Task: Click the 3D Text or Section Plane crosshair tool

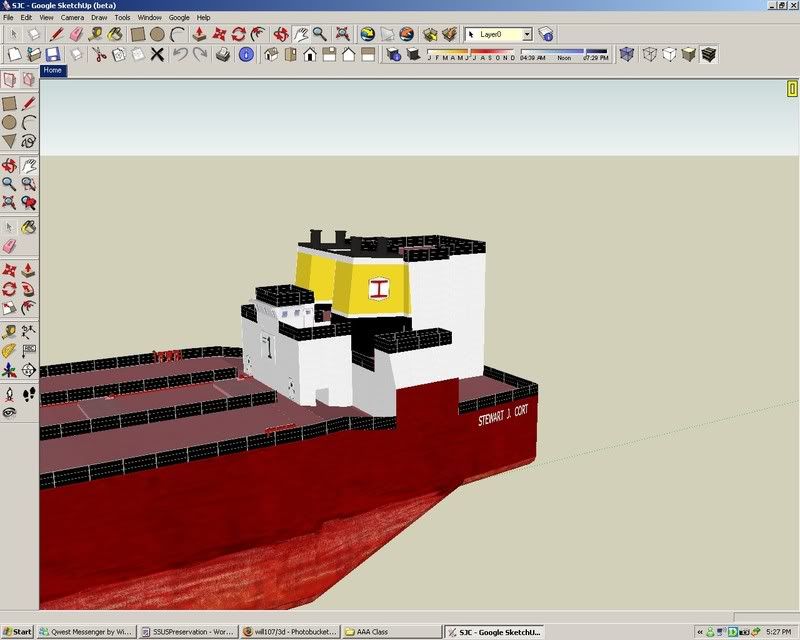Action: click(x=29, y=370)
